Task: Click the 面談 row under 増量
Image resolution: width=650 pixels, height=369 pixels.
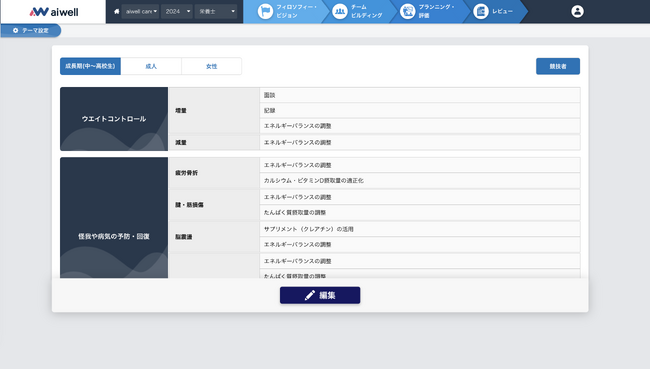Action: click(420, 95)
